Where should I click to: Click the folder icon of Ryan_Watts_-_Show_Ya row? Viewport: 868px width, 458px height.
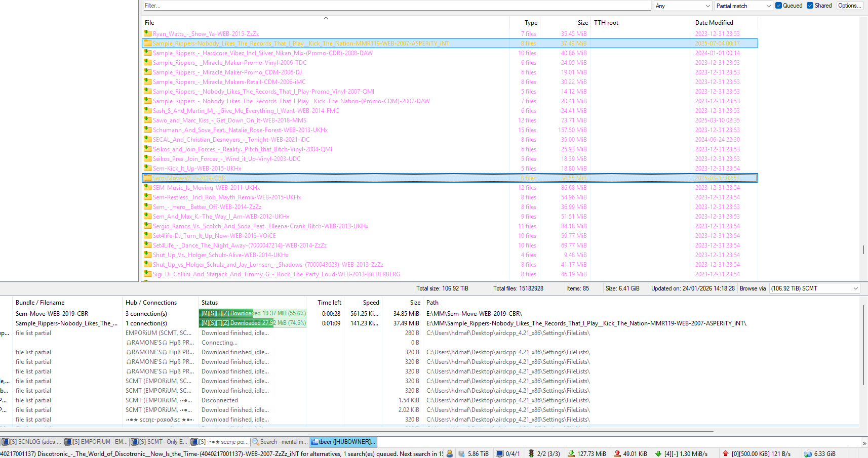[x=147, y=33]
